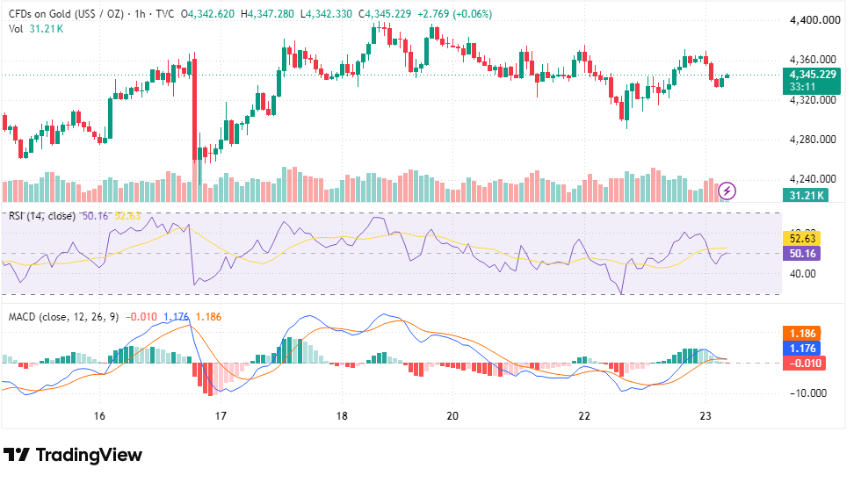Click the purple RSI value tag 50.16
This screenshot has width=861, height=504.
pyautogui.click(x=802, y=253)
